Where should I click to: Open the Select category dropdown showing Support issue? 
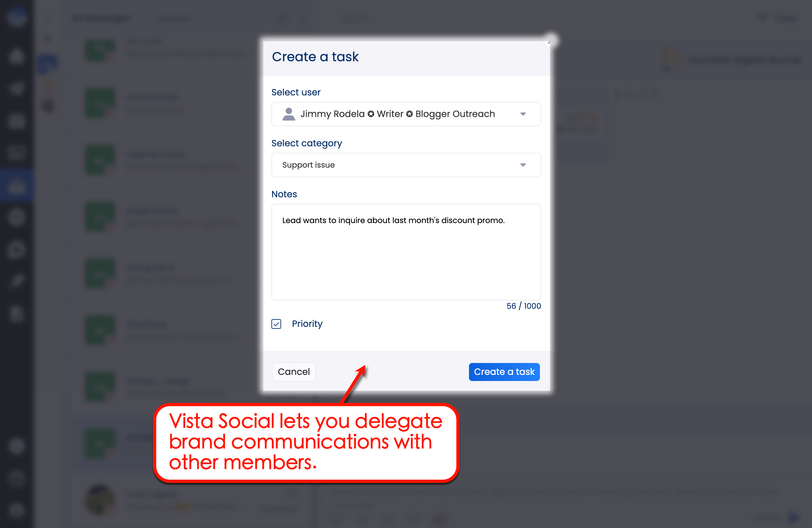[524, 165]
